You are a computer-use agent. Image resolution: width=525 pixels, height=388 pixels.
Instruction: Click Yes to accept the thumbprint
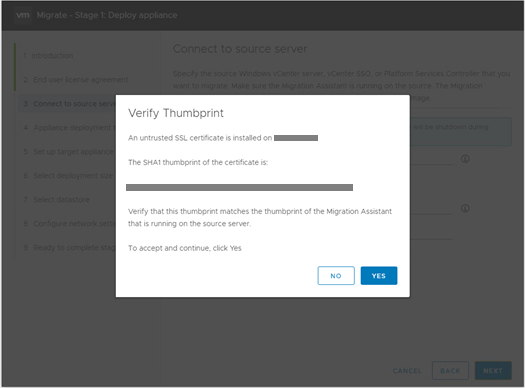379,276
